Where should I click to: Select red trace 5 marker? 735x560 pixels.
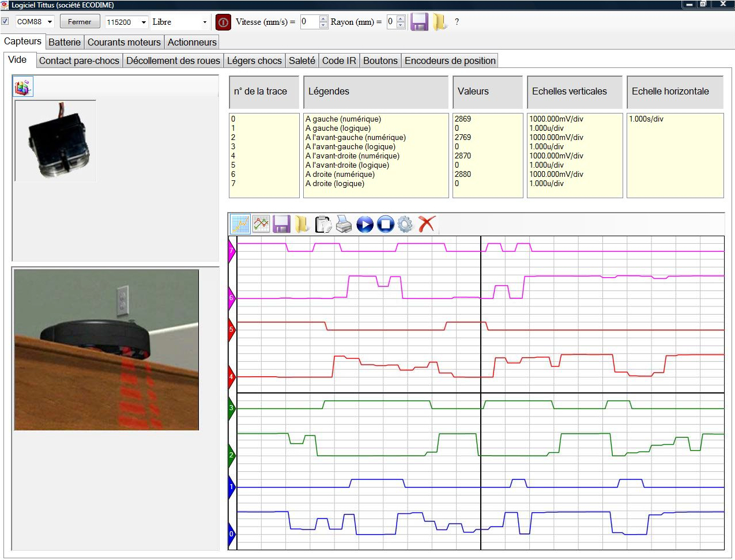(x=232, y=330)
